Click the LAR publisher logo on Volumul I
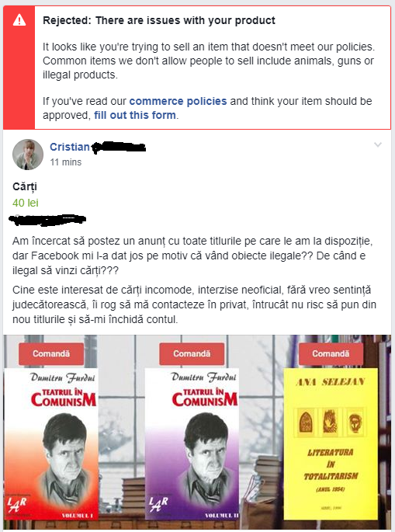Viewport: 395px width, 532px height. tap(17, 505)
